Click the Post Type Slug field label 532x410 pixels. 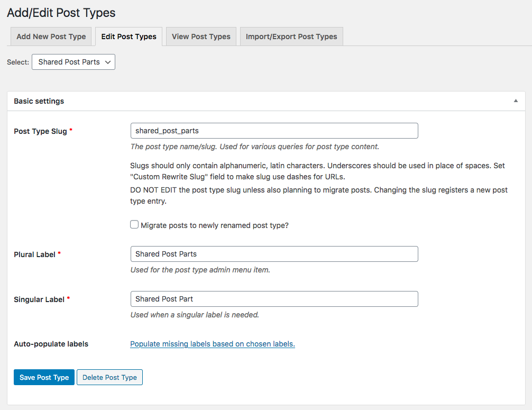[x=40, y=131]
